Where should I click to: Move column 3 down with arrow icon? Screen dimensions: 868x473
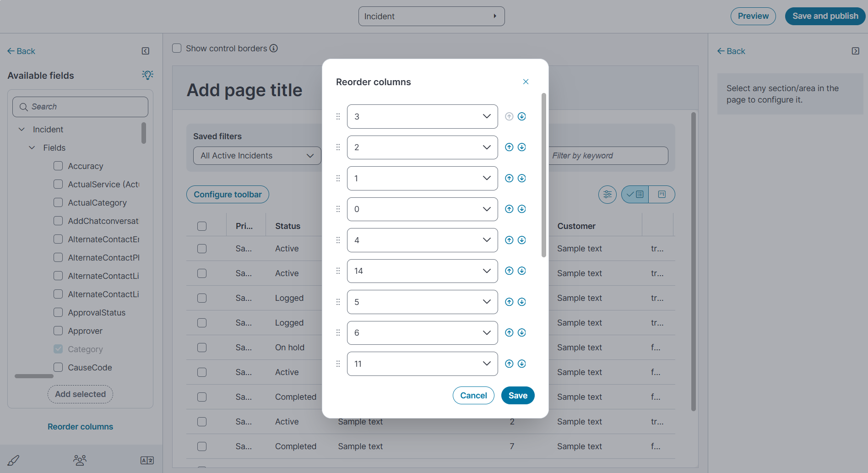(x=521, y=117)
